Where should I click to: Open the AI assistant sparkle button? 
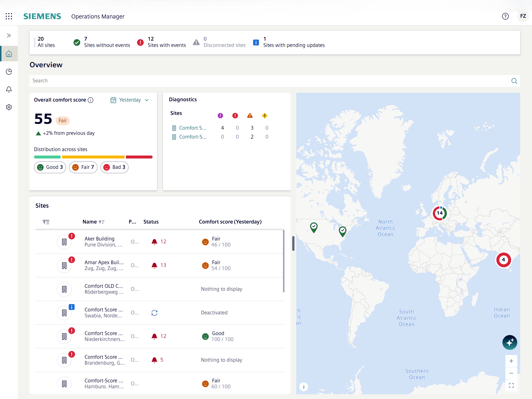(510, 342)
